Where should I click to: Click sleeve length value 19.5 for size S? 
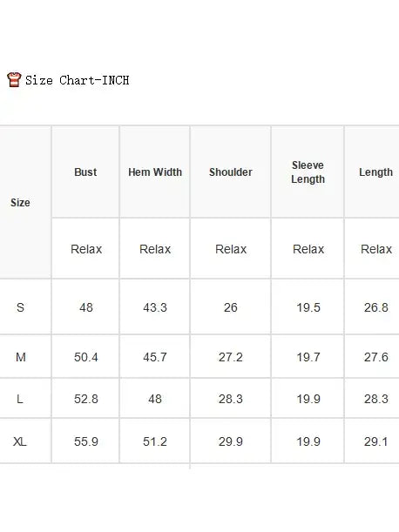pos(308,307)
